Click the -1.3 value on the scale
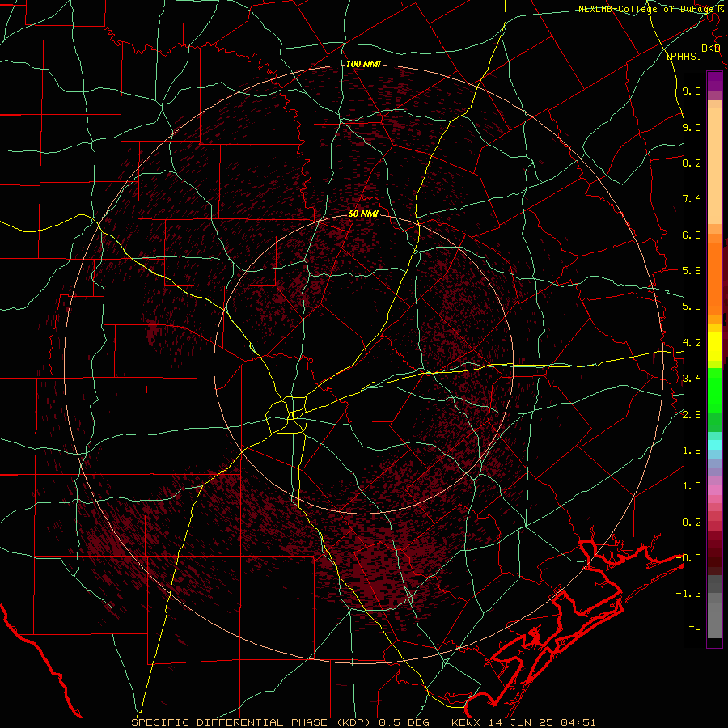 point(688,594)
